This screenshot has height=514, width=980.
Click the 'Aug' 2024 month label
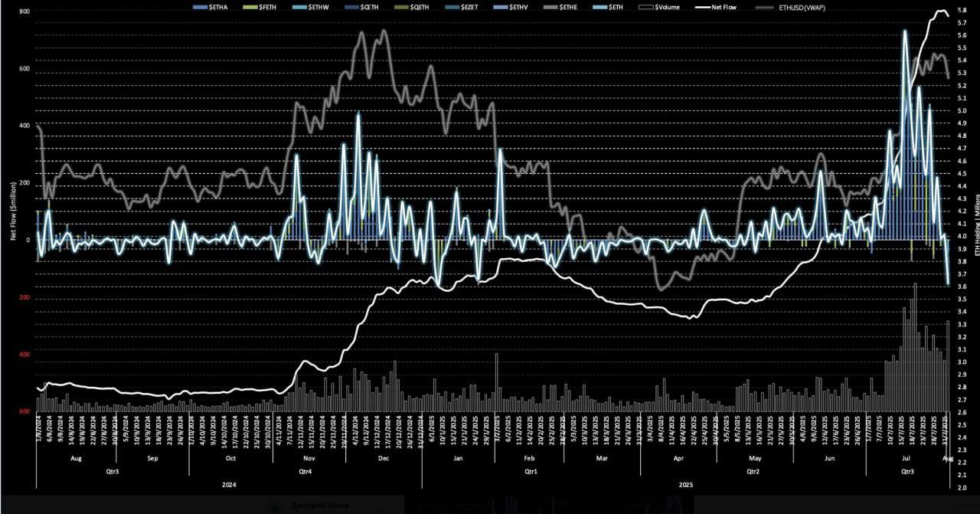[76, 459]
